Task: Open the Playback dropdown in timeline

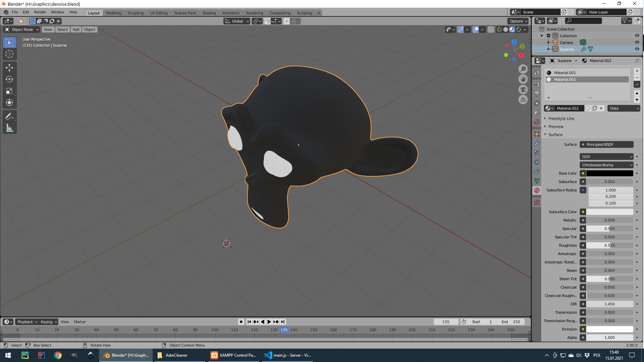Action: pyautogui.click(x=27, y=322)
